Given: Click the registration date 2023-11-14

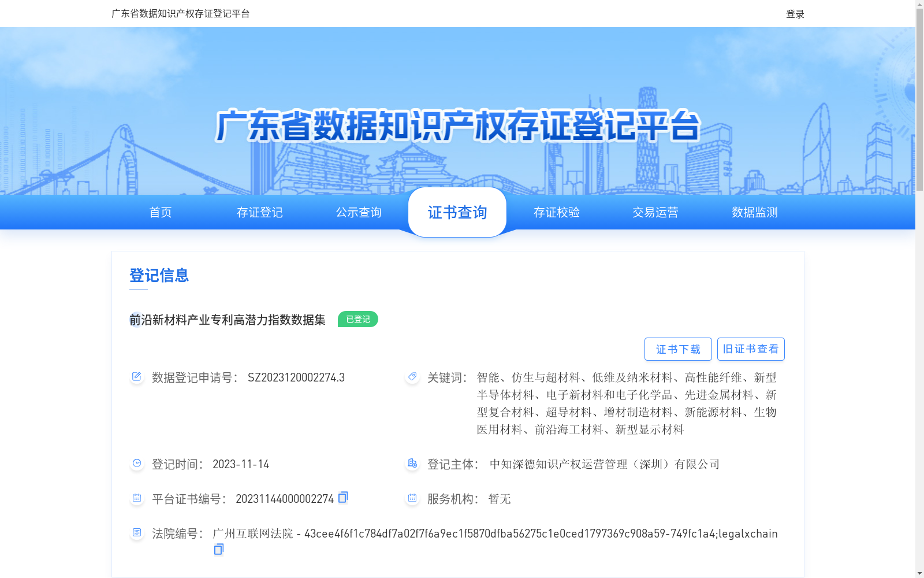Looking at the screenshot, I should [x=241, y=464].
